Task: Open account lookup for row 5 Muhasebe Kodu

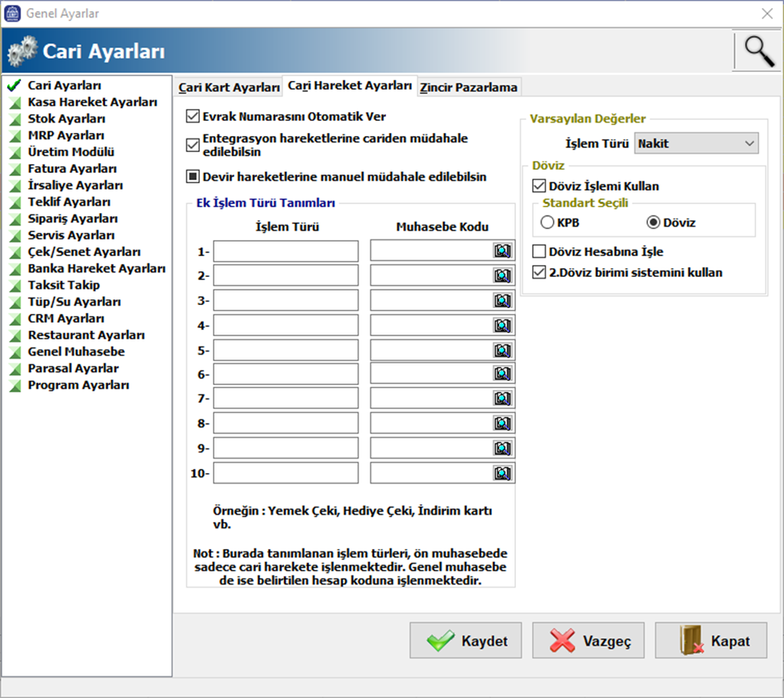Action: [502, 350]
